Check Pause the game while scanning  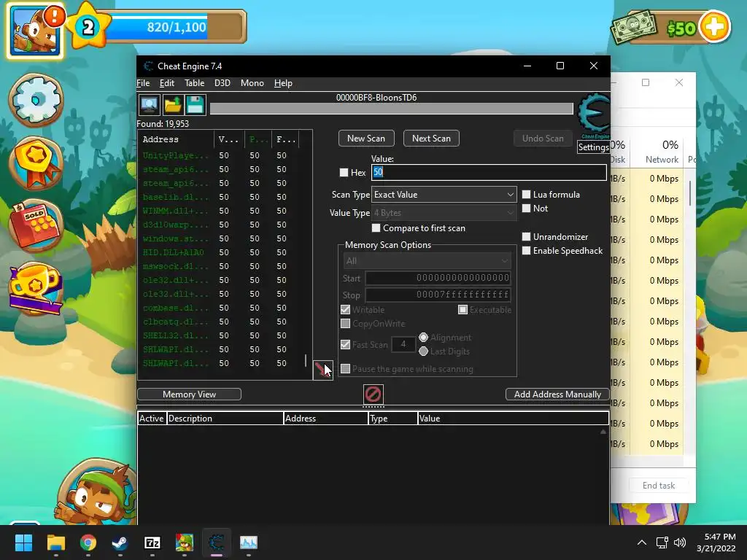[x=345, y=368]
